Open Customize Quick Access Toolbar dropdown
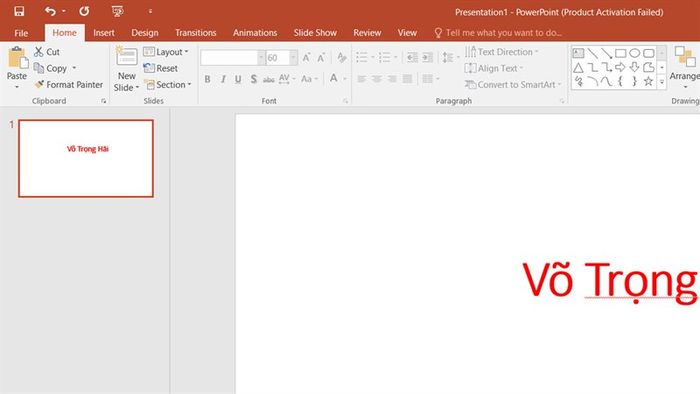 (150, 11)
